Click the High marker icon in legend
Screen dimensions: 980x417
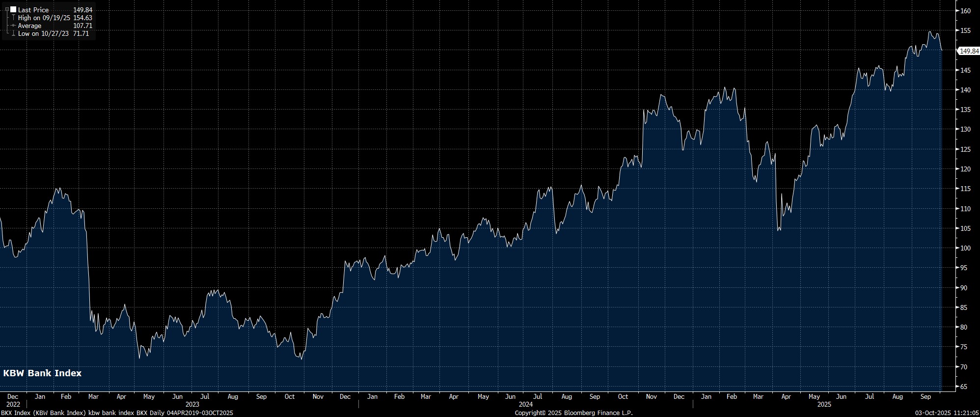[13, 18]
